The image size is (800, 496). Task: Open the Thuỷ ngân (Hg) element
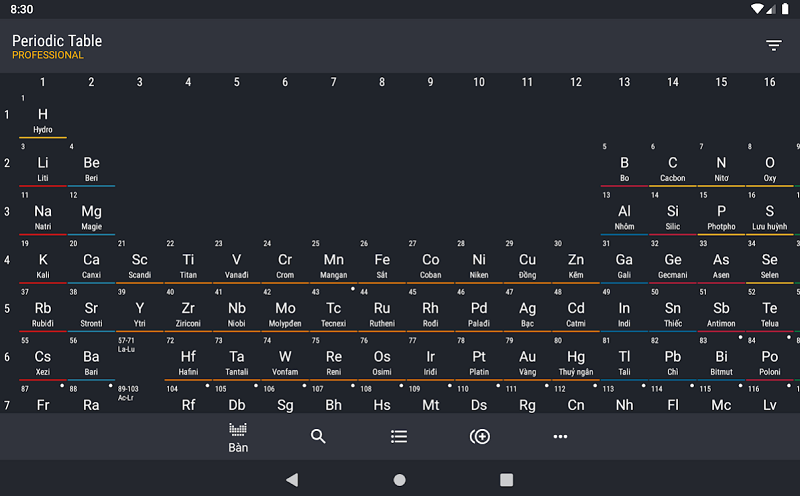pos(576,358)
